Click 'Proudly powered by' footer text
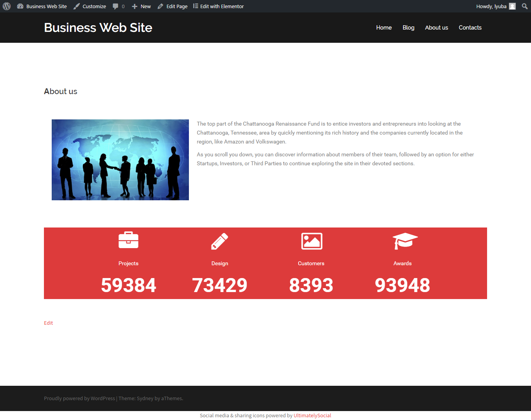The height and width of the screenshot is (420, 531). pyautogui.click(x=67, y=398)
